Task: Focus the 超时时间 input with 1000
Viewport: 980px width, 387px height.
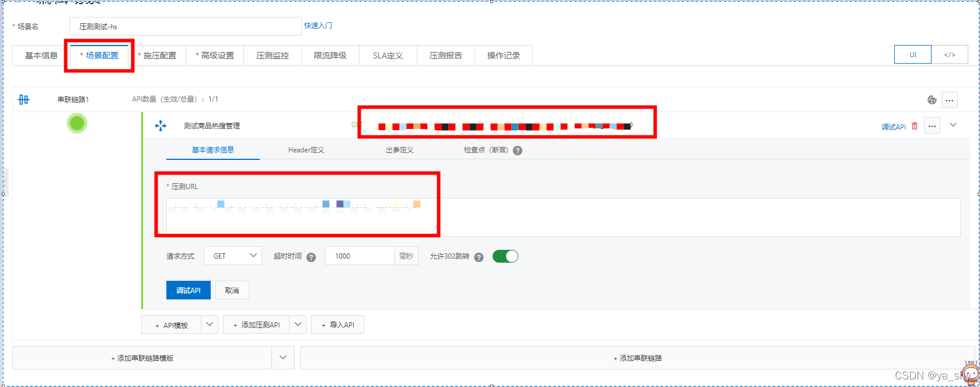Action: click(360, 256)
